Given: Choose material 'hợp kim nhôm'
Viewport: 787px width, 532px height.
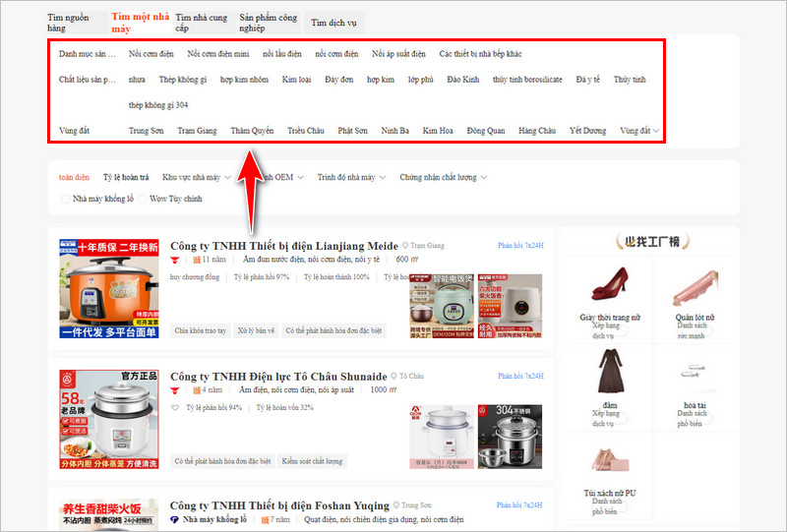Looking at the screenshot, I should click(x=244, y=80).
